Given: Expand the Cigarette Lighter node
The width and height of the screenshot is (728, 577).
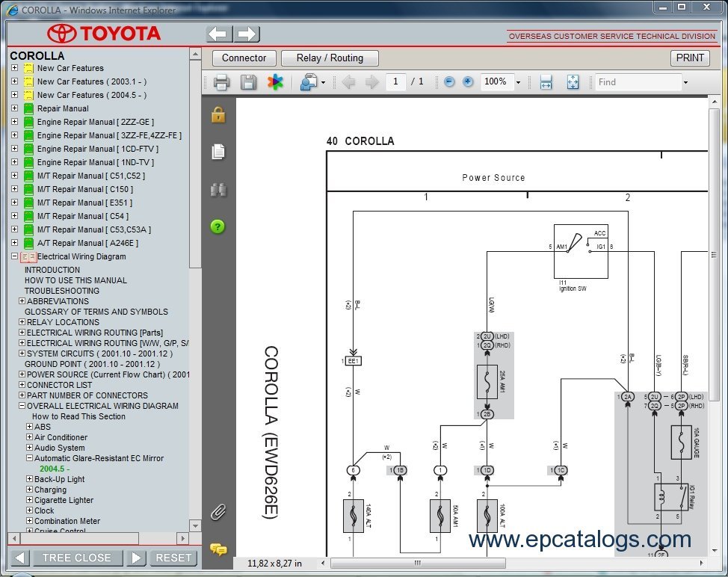Looking at the screenshot, I should pyautogui.click(x=29, y=500).
